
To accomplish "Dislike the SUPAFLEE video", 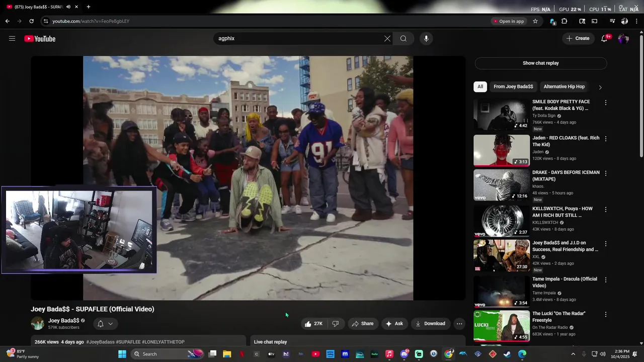I will pos(336,324).
